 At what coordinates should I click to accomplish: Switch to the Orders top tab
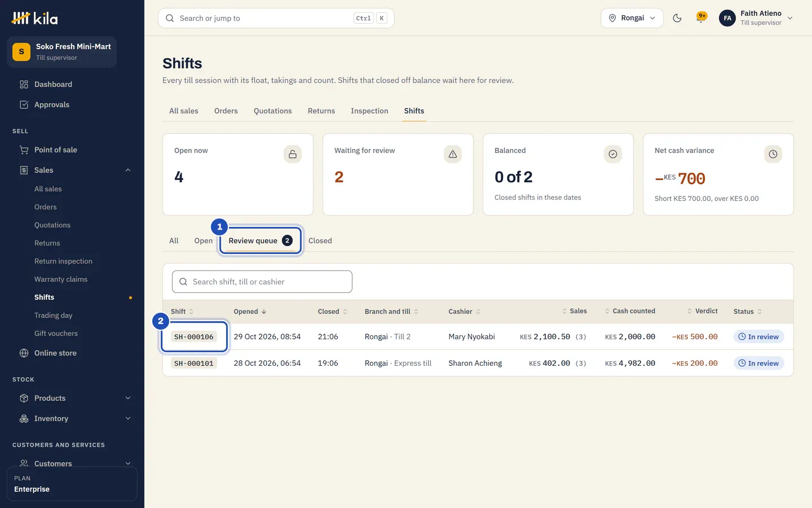[x=226, y=111]
